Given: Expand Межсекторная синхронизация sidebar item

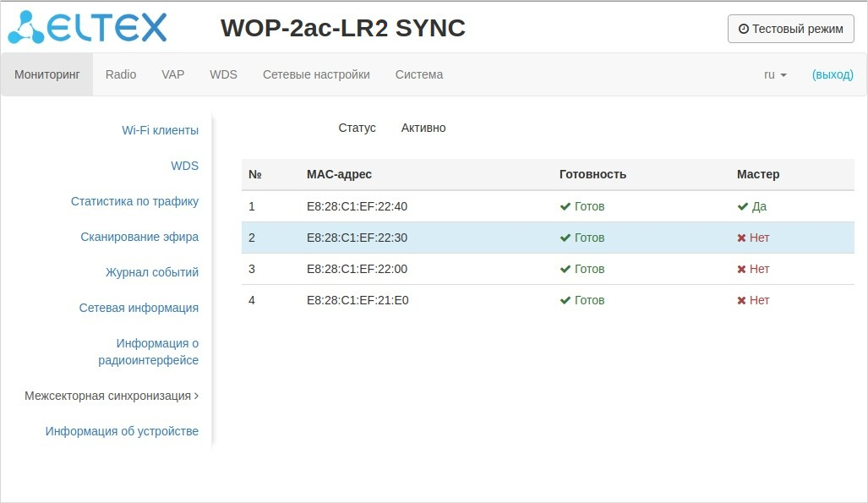Looking at the screenshot, I should [112, 396].
